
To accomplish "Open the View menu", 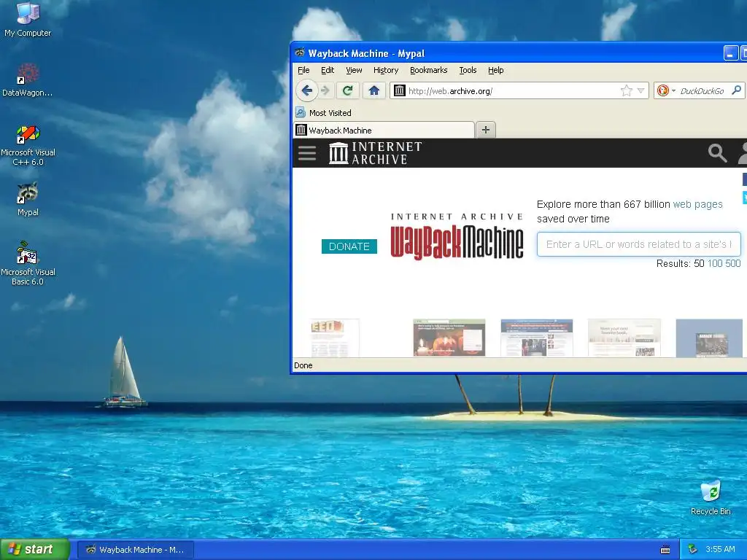I will (x=354, y=70).
